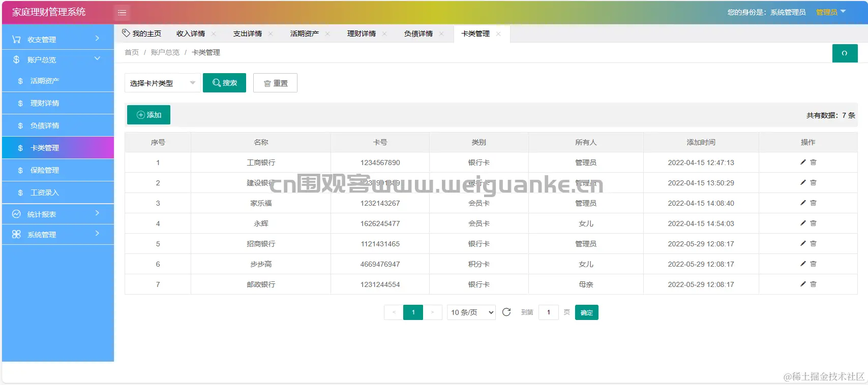Delete the 招商银行 row with trash icon
This screenshot has height=385, width=868.
tap(813, 243)
